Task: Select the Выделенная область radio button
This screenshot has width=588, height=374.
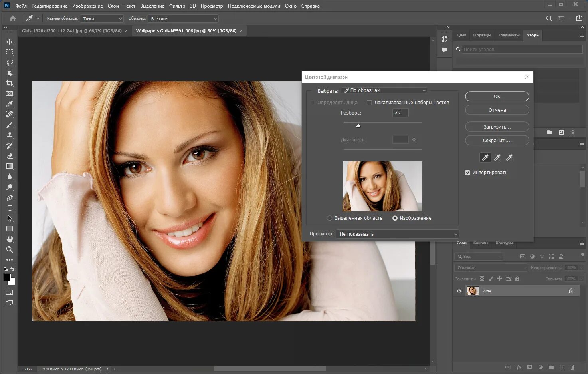Action: [329, 218]
